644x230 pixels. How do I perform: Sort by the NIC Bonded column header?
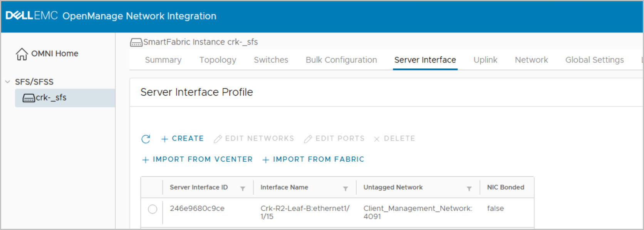[x=505, y=187]
